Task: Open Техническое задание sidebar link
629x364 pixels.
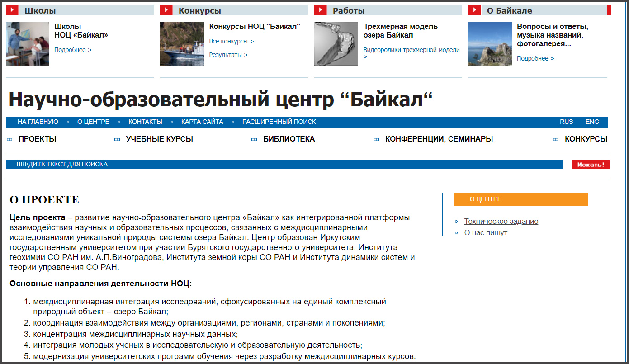Action: 501,222
